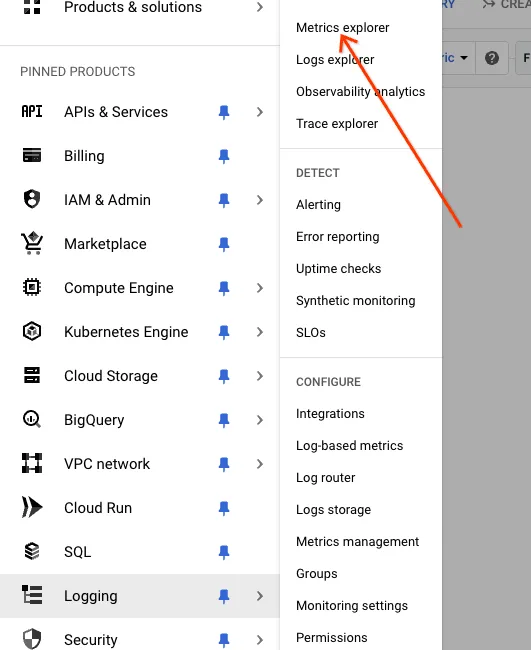Open the help question mark icon
Image resolution: width=531 pixels, height=650 pixels.
pos(492,58)
